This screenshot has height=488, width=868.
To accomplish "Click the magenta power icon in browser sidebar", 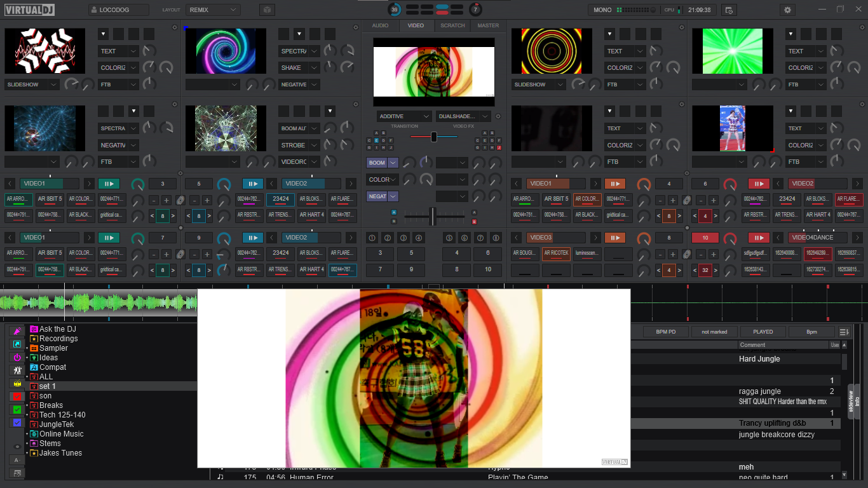I will coord(17,357).
